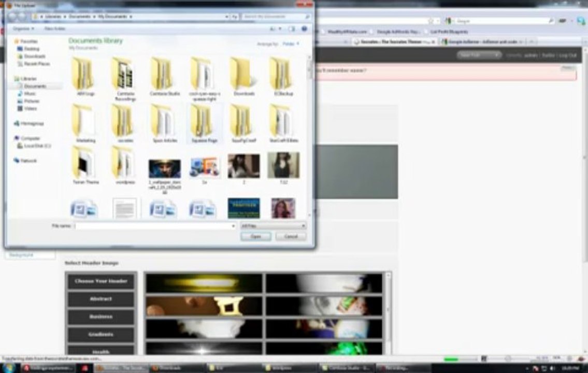
Task: Click the Choose Your Header button
Action: coord(101,281)
